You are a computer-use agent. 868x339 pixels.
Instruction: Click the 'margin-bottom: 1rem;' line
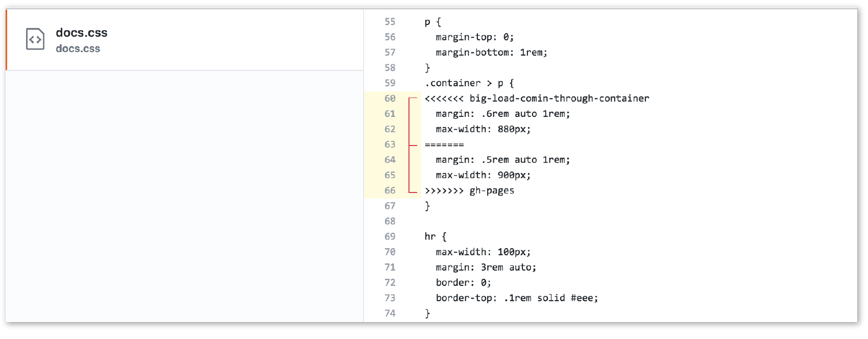[x=491, y=53]
